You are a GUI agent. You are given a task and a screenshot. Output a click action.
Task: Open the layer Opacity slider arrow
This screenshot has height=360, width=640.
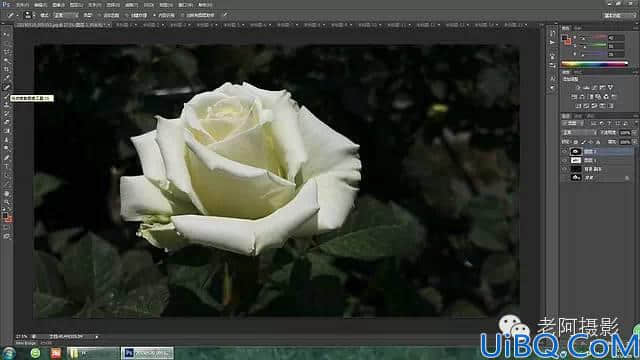point(634,133)
